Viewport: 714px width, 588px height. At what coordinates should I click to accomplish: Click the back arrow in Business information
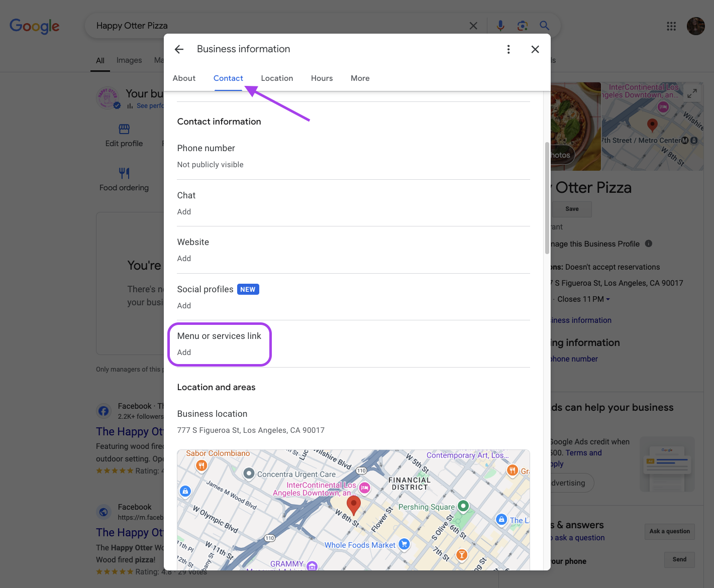click(179, 49)
